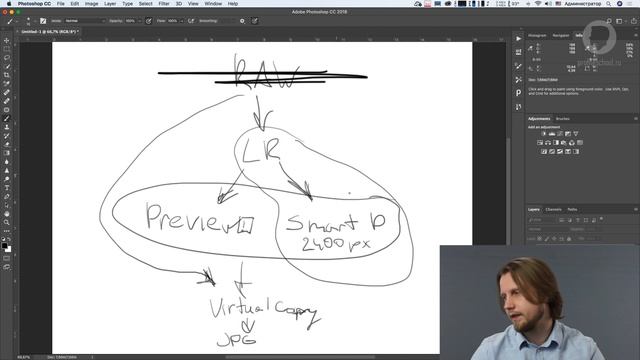Add a Levels adjustment
The width and height of the screenshot is (640, 360).
(552, 133)
